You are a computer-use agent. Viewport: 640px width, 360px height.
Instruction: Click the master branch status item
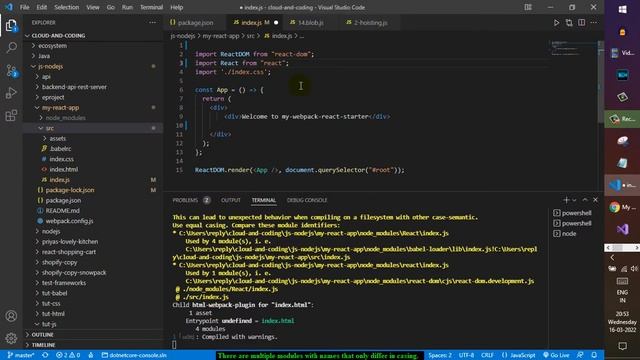(x=20, y=355)
